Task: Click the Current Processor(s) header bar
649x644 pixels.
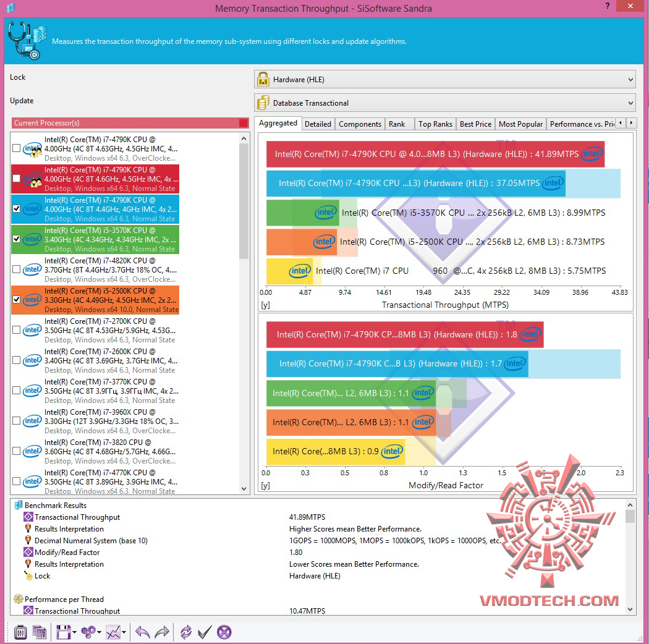Action: (130, 123)
